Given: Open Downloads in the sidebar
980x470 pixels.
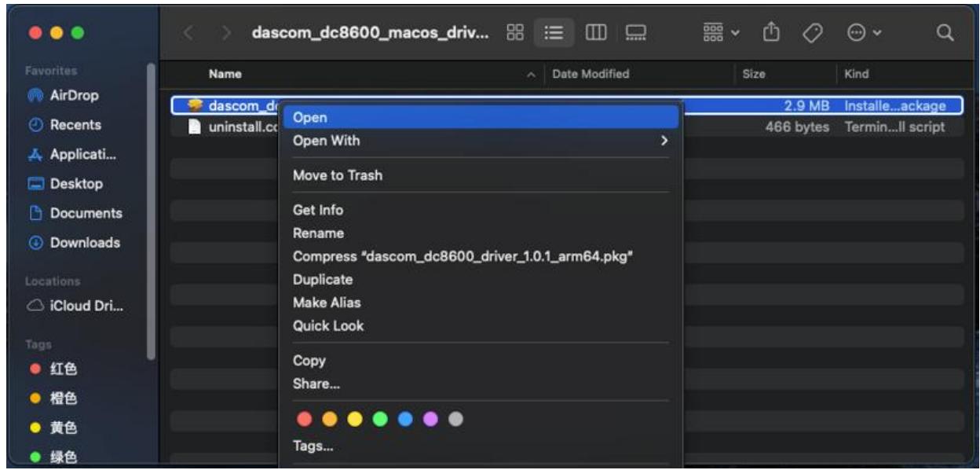Looking at the screenshot, I should [x=75, y=242].
